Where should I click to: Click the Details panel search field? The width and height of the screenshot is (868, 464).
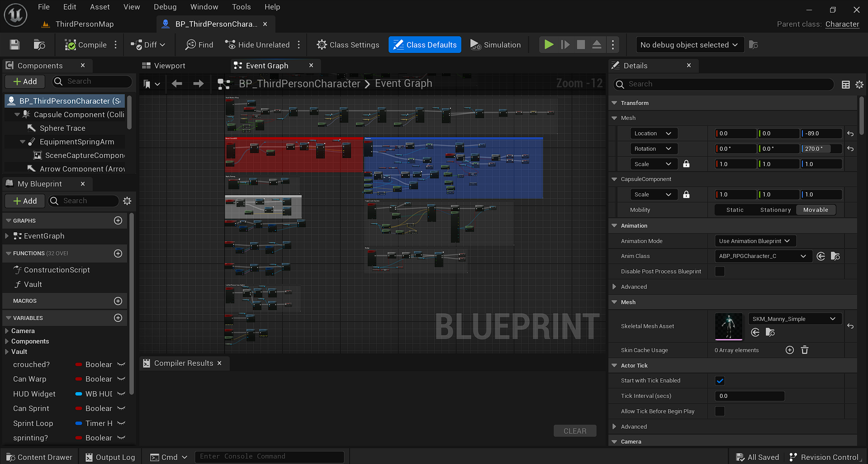(723, 84)
